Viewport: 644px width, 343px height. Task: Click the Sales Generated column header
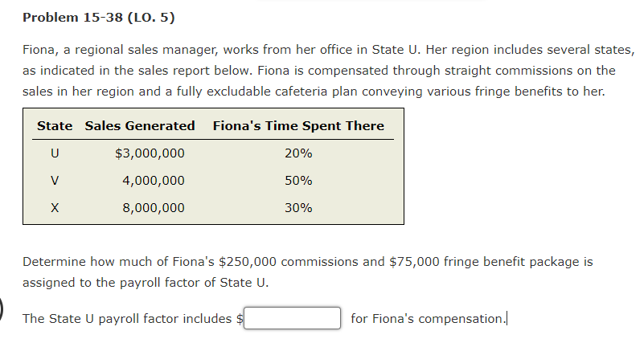(140, 125)
